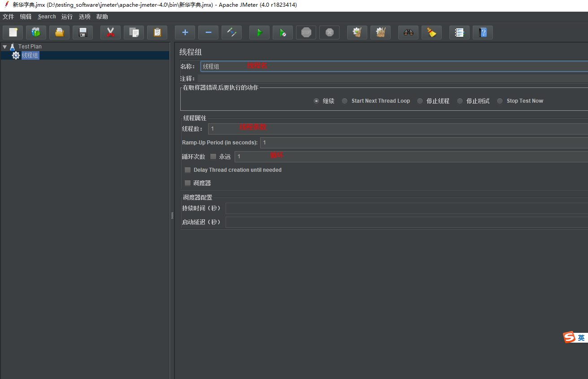The width and height of the screenshot is (588, 379).
Task: Collapse all nodes with minus icon
Action: [x=209, y=32]
